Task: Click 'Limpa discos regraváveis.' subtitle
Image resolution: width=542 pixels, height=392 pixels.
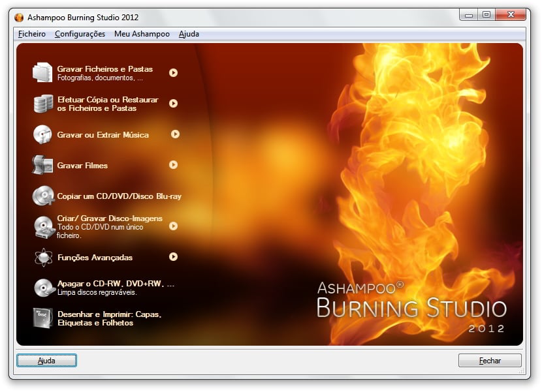Action: [97, 292]
